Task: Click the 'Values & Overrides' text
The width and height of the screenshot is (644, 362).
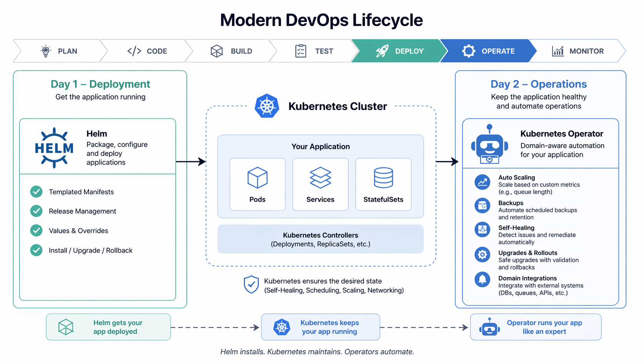Action: click(79, 231)
